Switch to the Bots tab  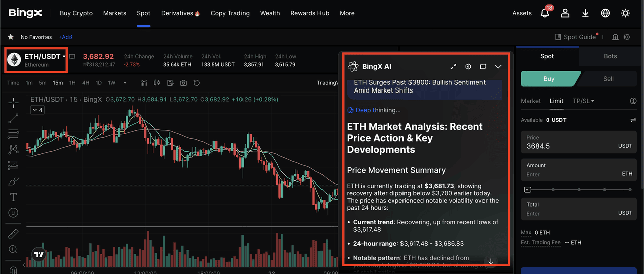610,56
